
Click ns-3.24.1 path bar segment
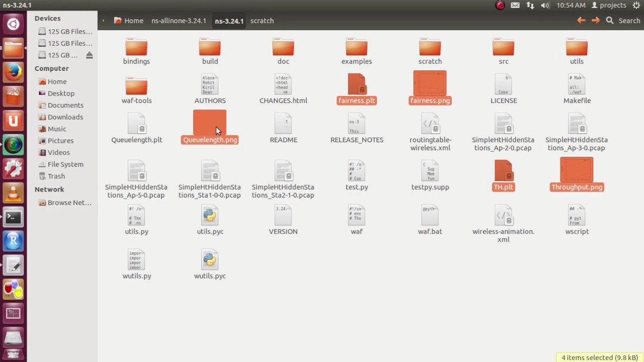pos(229,21)
